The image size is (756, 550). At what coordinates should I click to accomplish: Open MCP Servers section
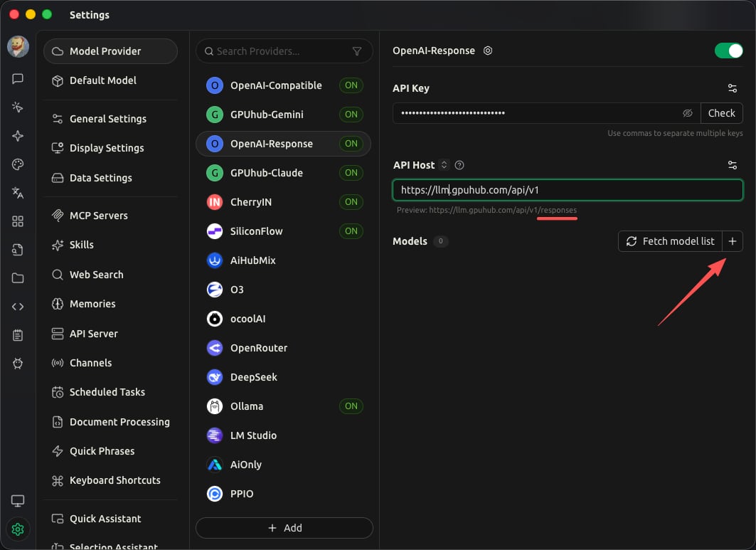point(110,216)
